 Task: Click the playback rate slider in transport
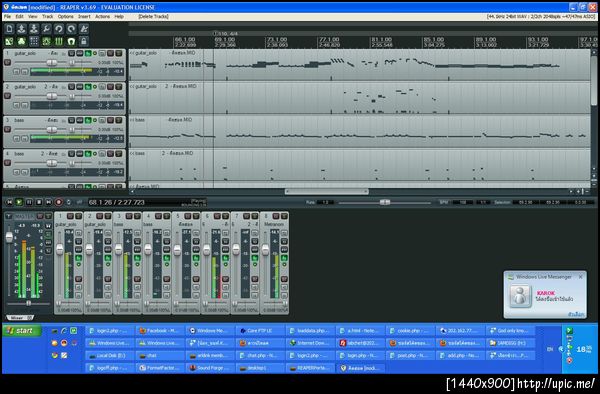(x=385, y=202)
